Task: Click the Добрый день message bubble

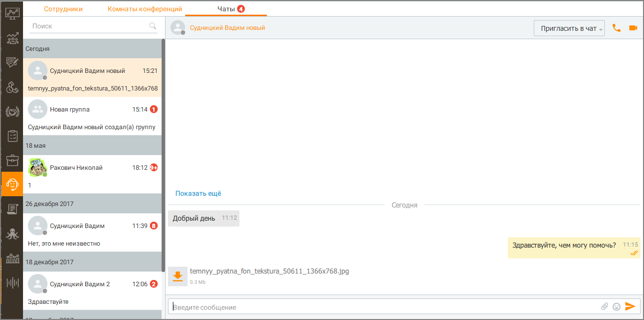Action: [204, 218]
